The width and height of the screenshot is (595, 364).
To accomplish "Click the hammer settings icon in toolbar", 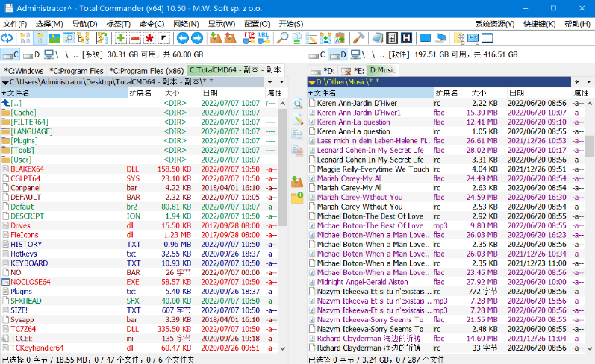I will (x=358, y=38).
